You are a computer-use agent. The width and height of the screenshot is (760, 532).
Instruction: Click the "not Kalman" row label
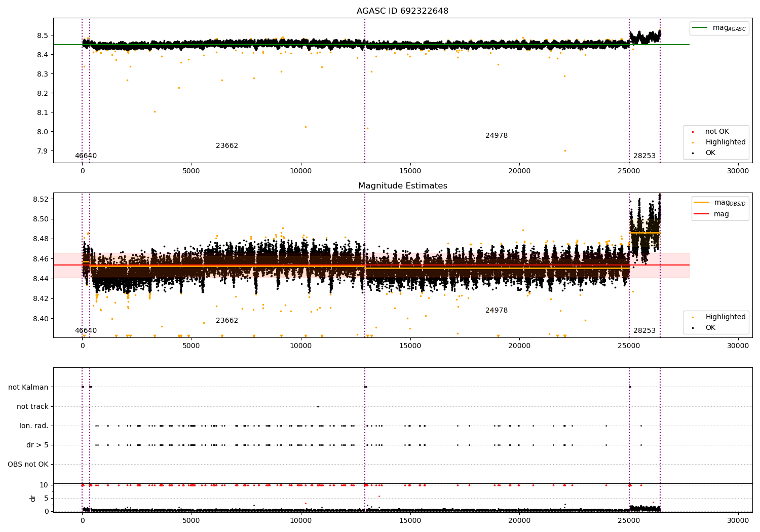click(x=28, y=388)
